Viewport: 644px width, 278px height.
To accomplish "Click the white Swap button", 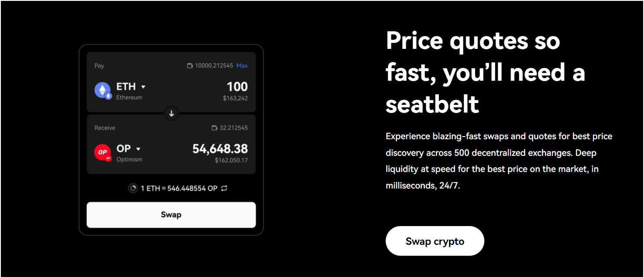I will tap(171, 215).
